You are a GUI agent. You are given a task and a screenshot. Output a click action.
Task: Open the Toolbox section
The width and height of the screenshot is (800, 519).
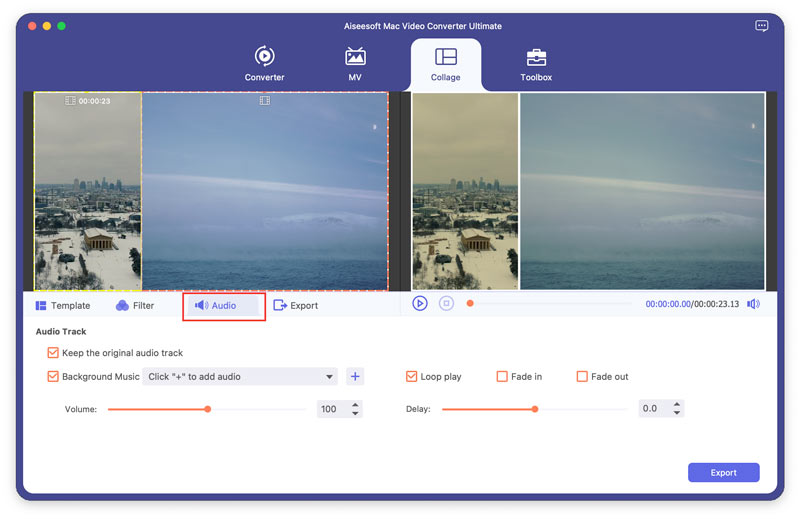[536, 64]
